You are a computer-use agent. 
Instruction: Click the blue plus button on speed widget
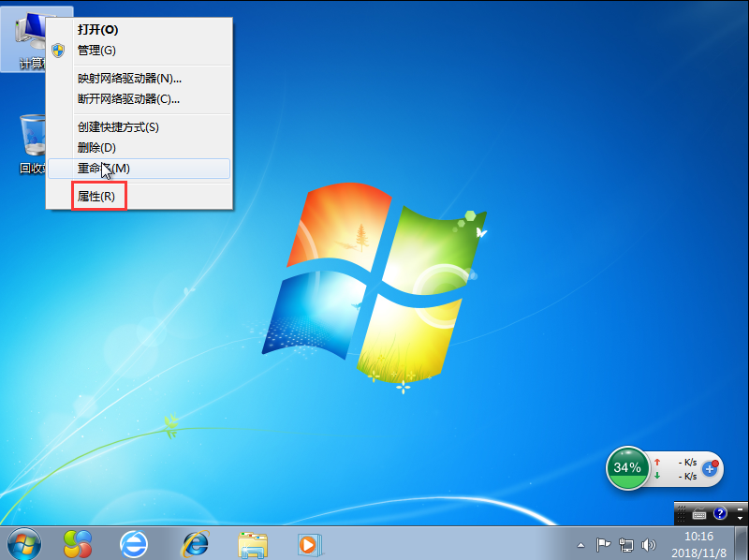[709, 469]
